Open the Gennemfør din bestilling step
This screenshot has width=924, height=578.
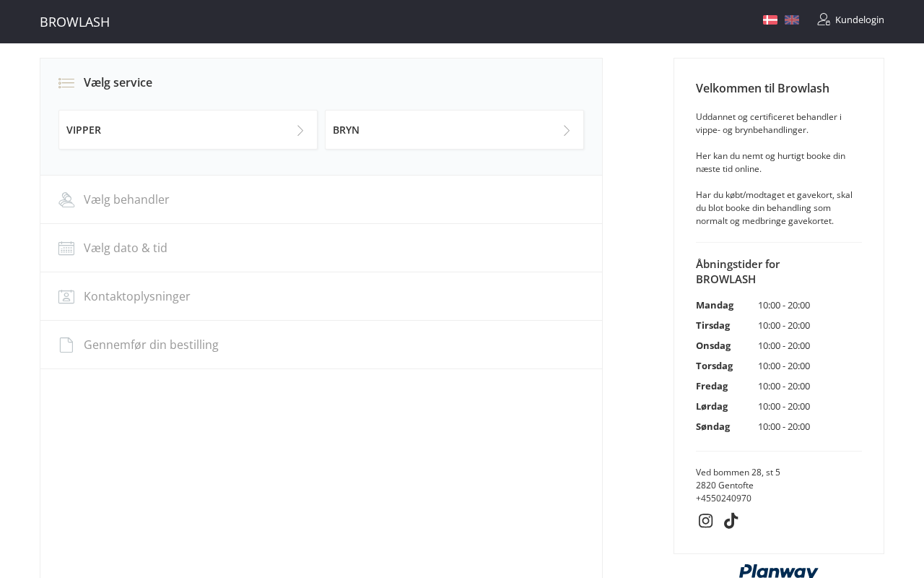tap(151, 345)
